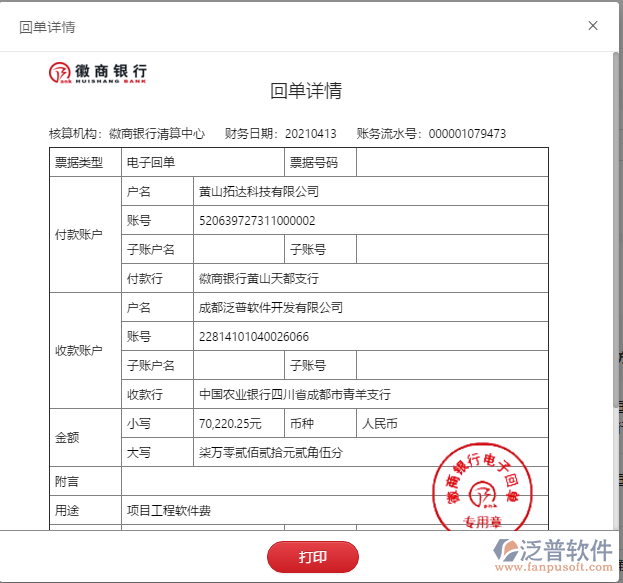Click the paying bank 徽商银行黄山天都支行

[x=259, y=279]
